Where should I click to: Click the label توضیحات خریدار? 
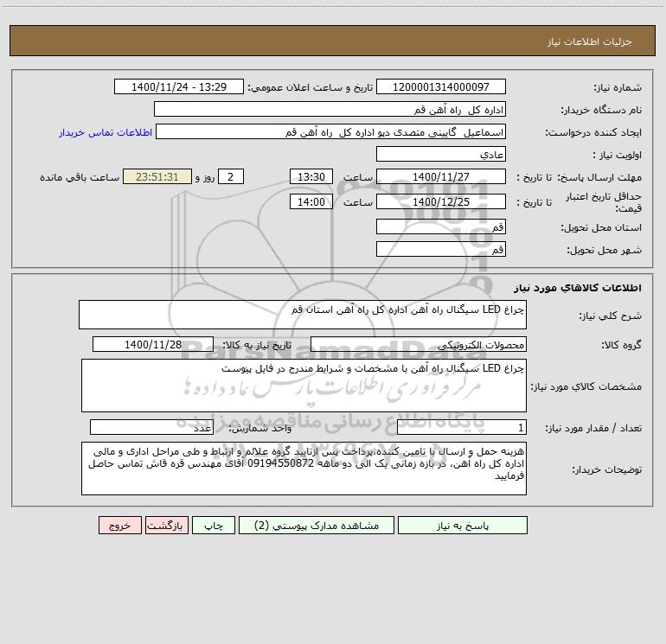[x=607, y=469]
